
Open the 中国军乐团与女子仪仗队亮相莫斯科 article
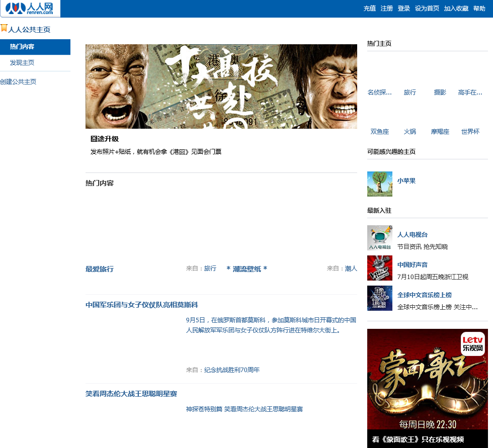point(141,305)
